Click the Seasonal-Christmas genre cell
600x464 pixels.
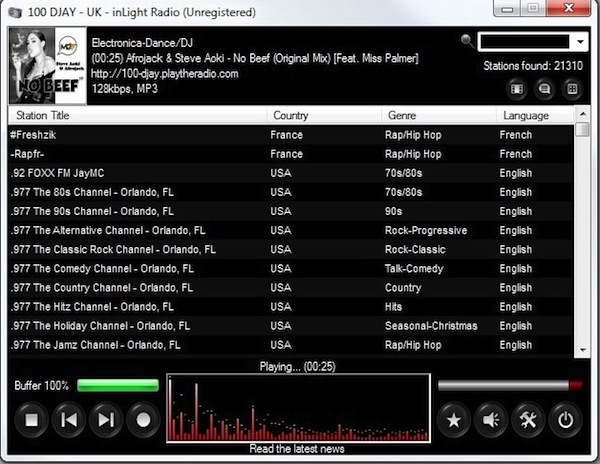coord(431,326)
